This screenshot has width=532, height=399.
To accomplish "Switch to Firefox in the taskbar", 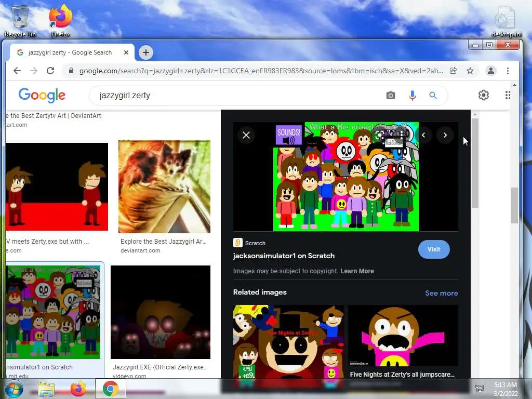I will click(78, 389).
